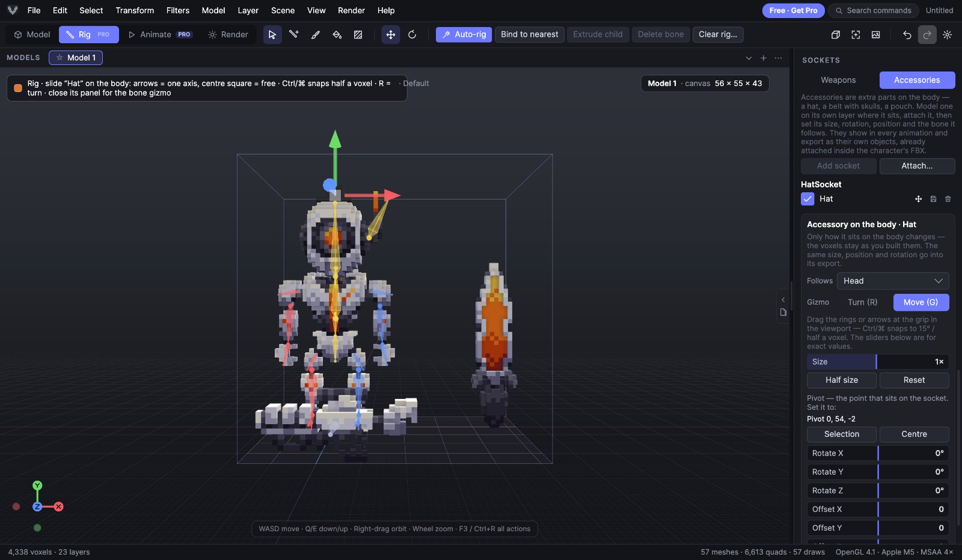The height and width of the screenshot is (560, 962).
Task: Open the File menu
Action: tap(34, 10)
